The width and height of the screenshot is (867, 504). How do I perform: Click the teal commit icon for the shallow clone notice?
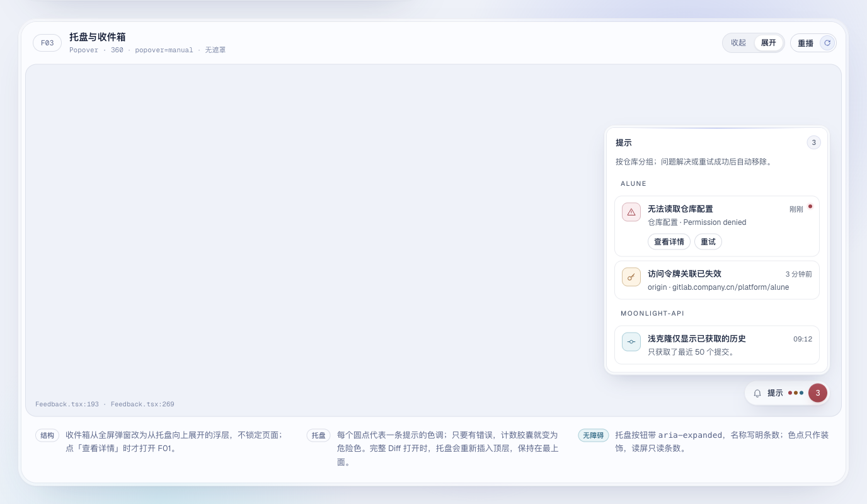[631, 341]
